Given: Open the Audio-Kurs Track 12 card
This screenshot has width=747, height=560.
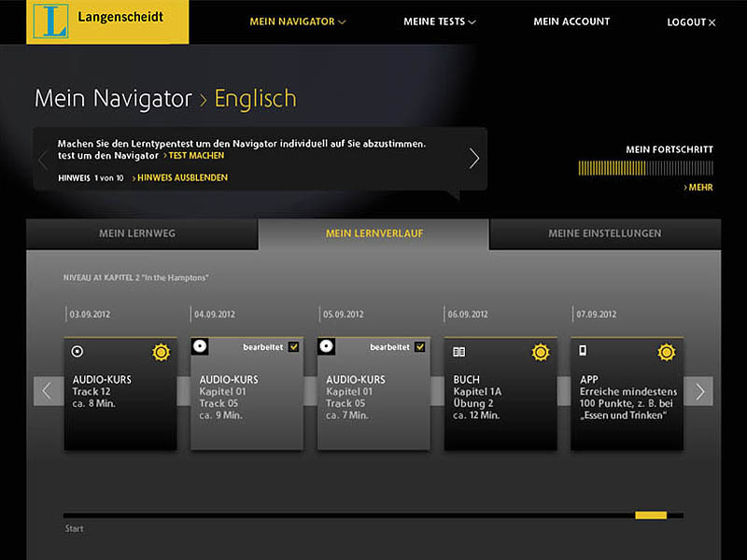Looking at the screenshot, I should [120, 394].
